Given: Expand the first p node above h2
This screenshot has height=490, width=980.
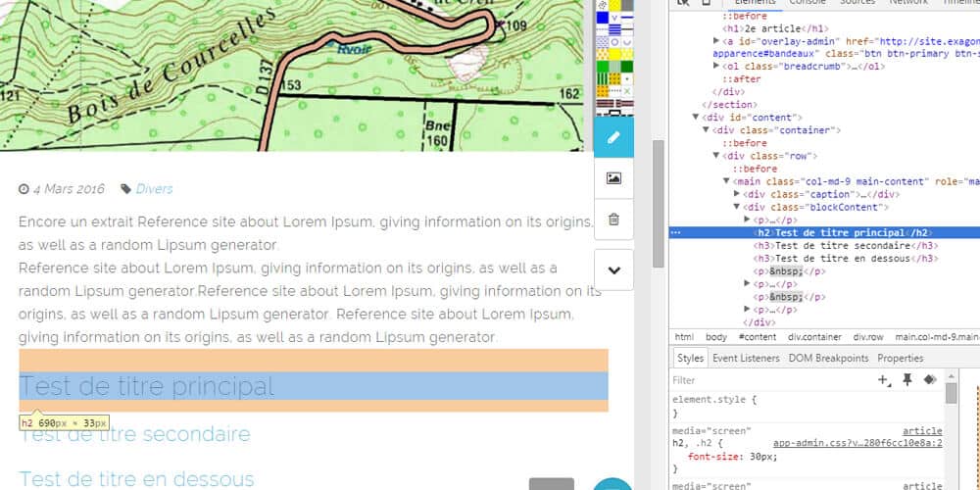Looking at the screenshot, I should (747, 220).
